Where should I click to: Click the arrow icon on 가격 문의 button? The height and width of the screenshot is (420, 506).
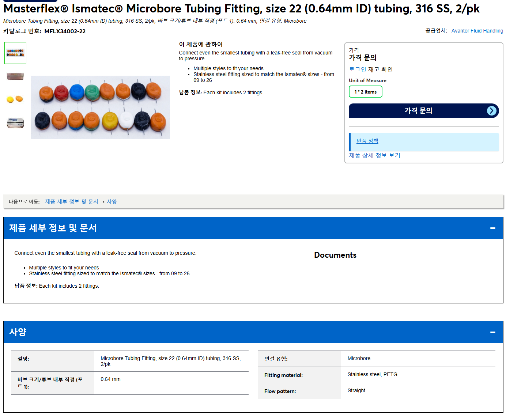(492, 111)
